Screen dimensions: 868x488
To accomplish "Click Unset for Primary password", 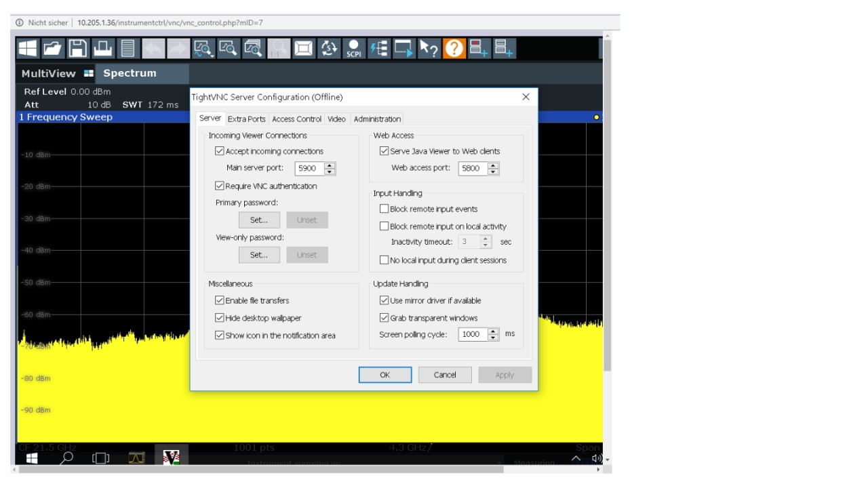I will pos(307,220).
